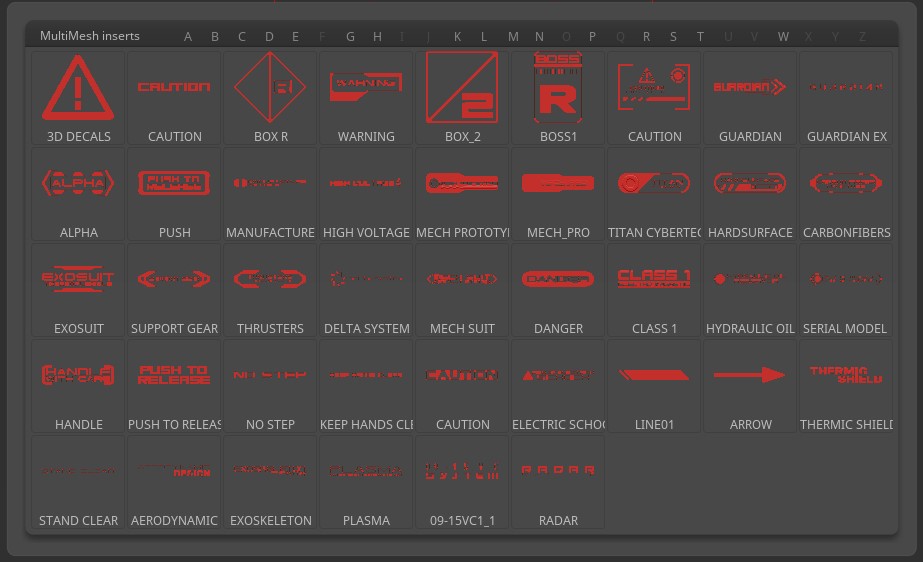The height and width of the screenshot is (562, 923).
Task: Select the 09-15VC1_1 insert
Action: tap(462, 481)
